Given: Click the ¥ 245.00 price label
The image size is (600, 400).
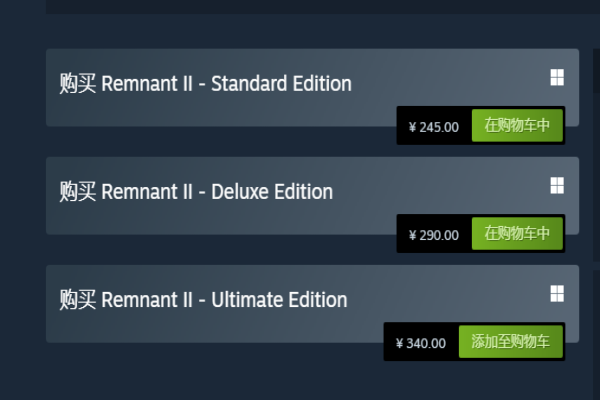Looking at the screenshot, I should pos(434,127).
